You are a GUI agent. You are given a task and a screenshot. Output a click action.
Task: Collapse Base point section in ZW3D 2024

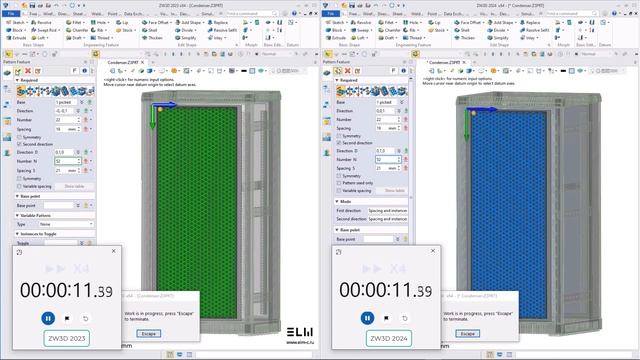(x=337, y=230)
